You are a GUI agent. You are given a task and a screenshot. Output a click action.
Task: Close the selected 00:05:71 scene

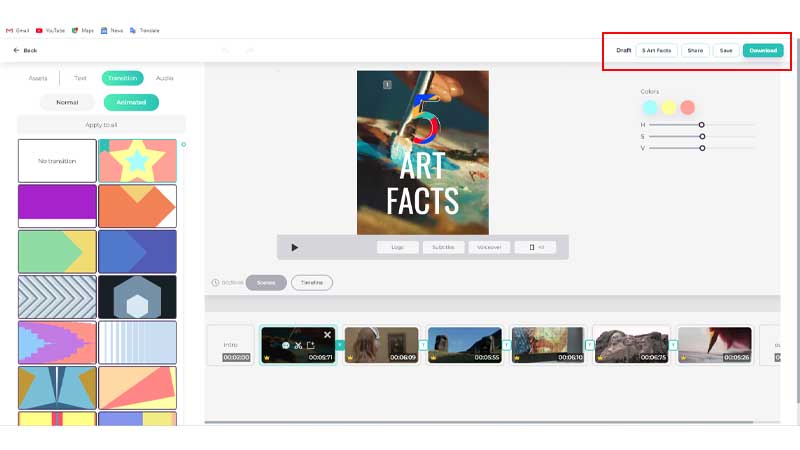point(327,335)
